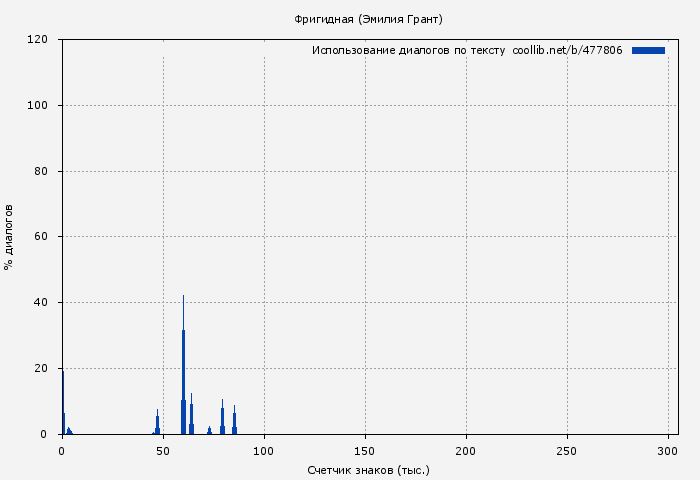The height and width of the screenshot is (480, 700).
Task: Click the blue legend color swatch
Action: [x=648, y=50]
